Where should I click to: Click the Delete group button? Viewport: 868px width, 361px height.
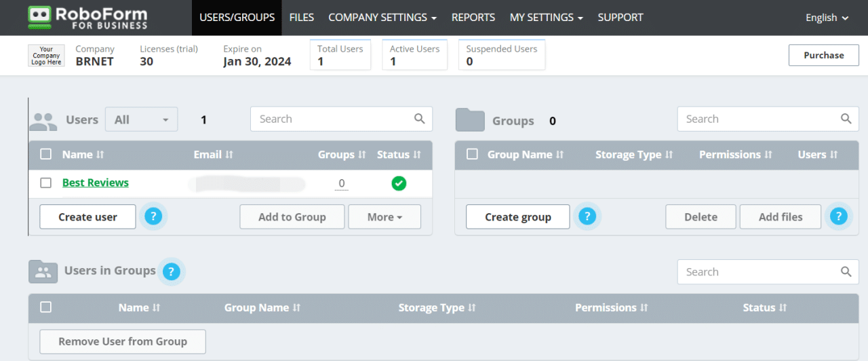(701, 217)
